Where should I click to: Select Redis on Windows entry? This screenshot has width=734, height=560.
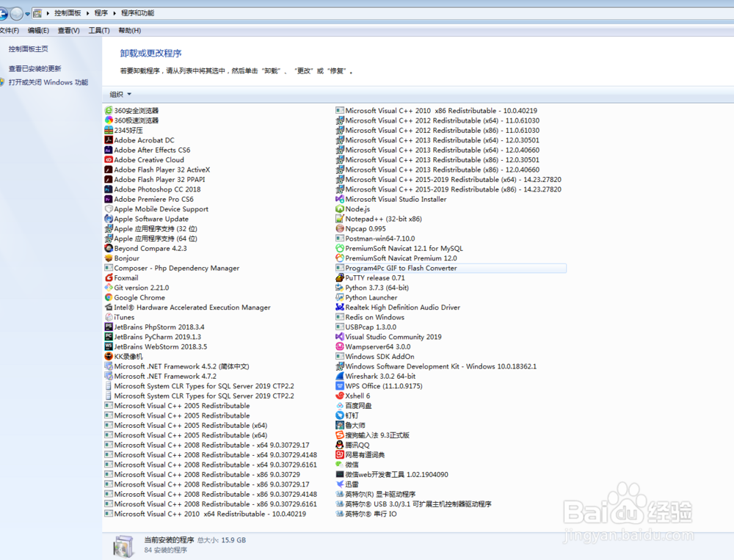tap(370, 317)
